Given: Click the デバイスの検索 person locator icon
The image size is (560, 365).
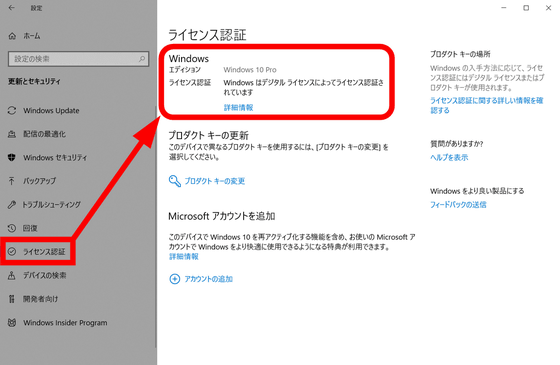Looking at the screenshot, I should [12, 275].
